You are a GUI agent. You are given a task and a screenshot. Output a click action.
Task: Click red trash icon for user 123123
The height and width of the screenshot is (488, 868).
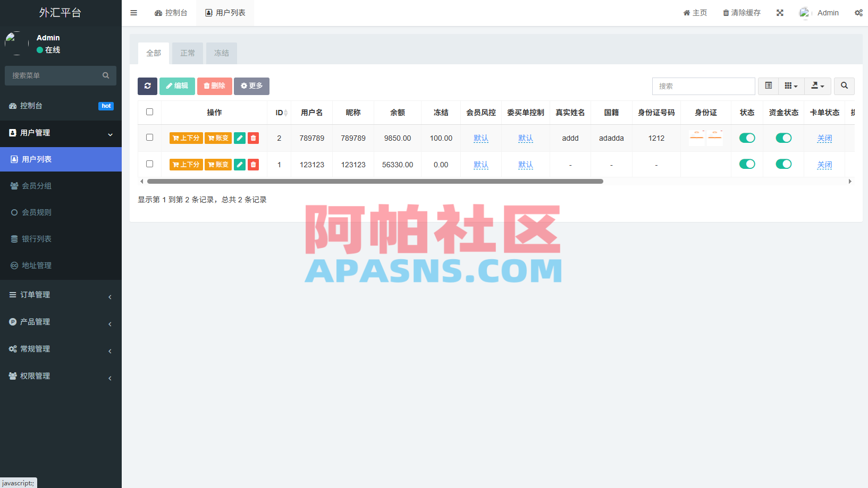click(254, 165)
